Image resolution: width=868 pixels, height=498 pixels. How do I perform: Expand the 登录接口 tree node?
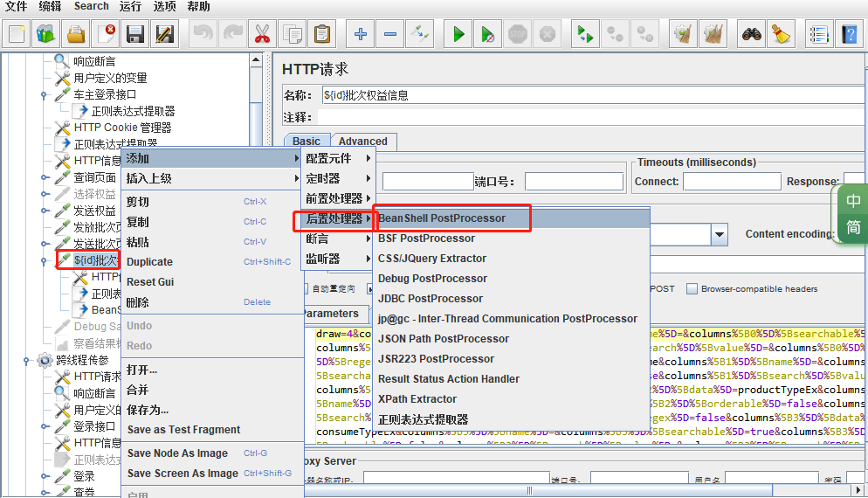pyautogui.click(x=44, y=426)
